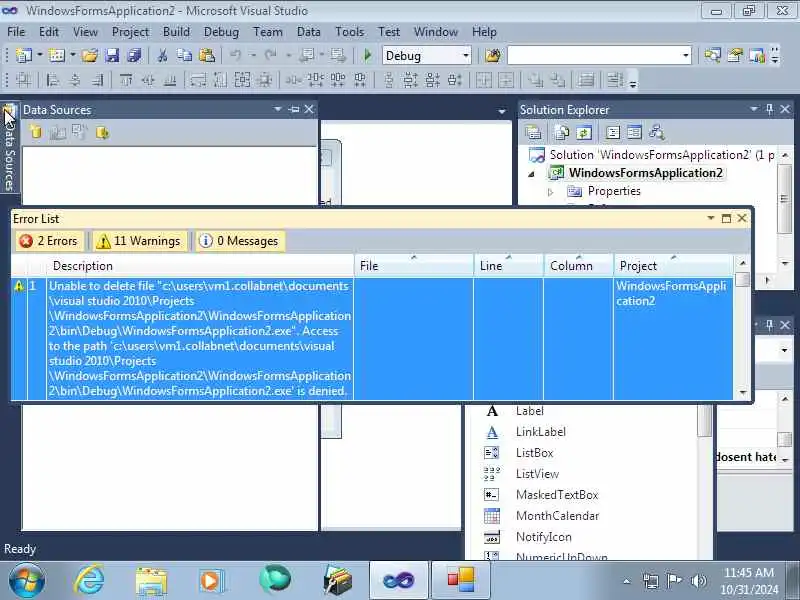Click the New Project toolbar icon
This screenshot has height=600, width=800.
click(x=23, y=55)
